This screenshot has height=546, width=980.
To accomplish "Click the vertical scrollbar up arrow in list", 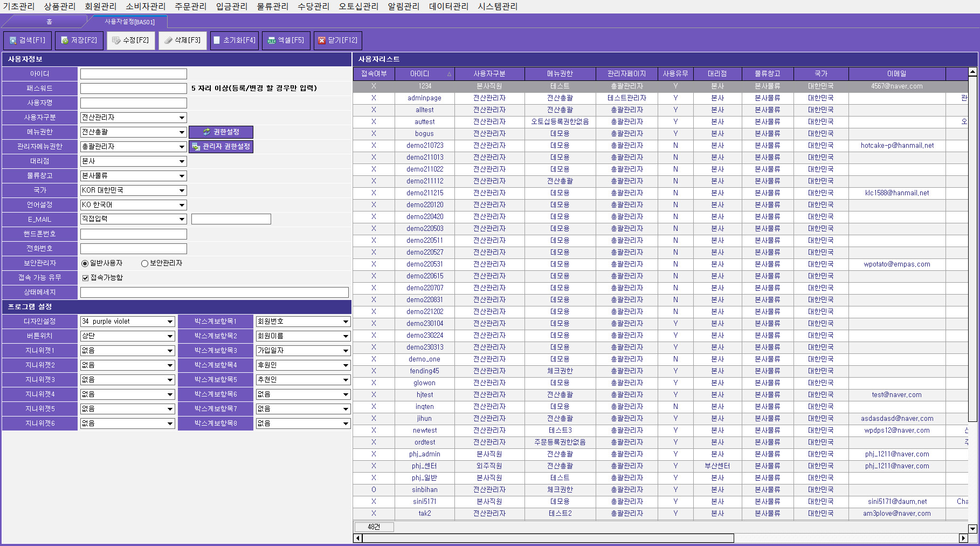I will tap(972, 72).
